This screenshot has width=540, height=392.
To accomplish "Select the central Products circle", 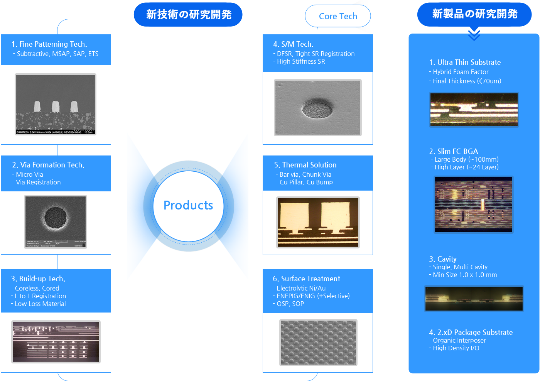I will (188, 206).
